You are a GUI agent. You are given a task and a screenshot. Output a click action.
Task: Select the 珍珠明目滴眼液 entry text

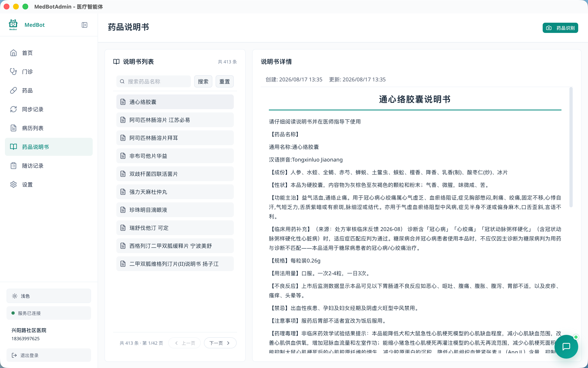pyautogui.click(x=148, y=210)
